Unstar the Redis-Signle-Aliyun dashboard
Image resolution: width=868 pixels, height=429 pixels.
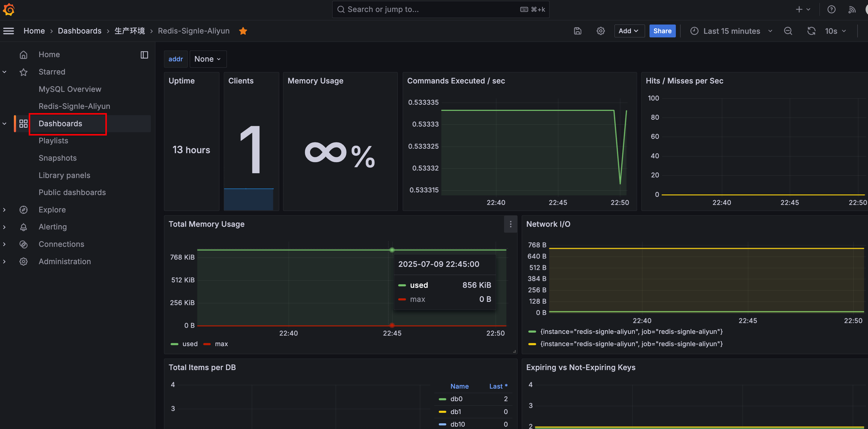click(x=243, y=31)
